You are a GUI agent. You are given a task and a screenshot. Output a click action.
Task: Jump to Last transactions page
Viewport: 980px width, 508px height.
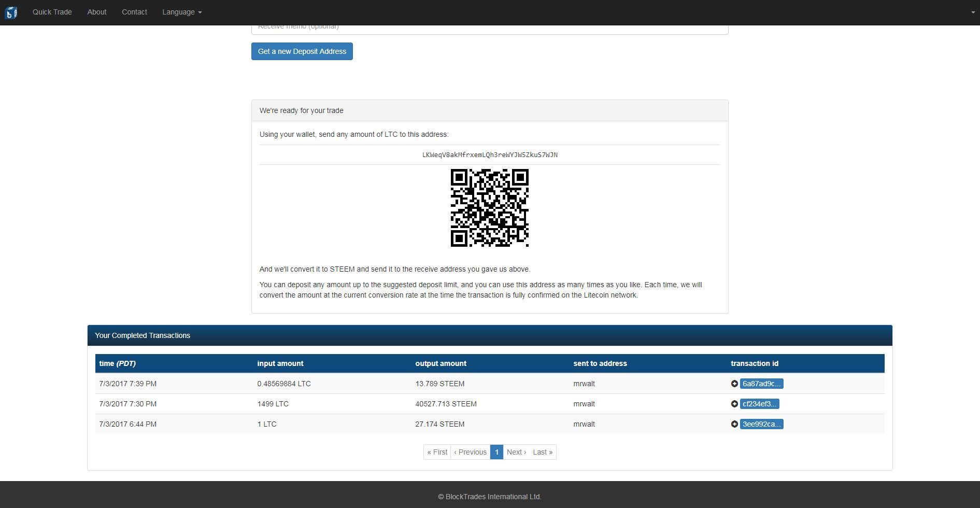543,452
